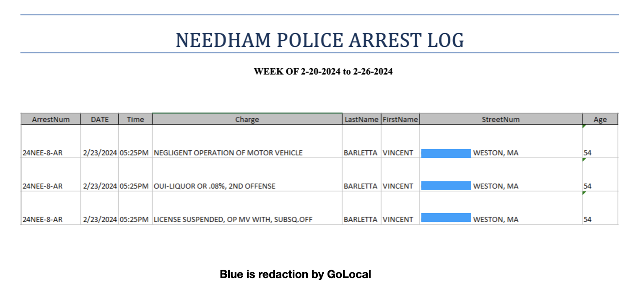Viewport: 644px width, 304px height.
Task: Select the age 54 cell in the License Suspended row
Action: click(x=587, y=219)
